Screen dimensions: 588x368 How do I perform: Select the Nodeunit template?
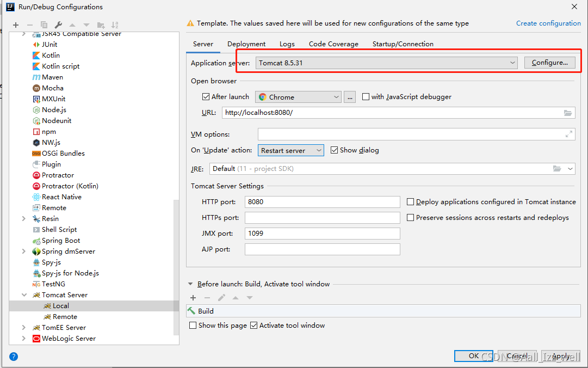[x=56, y=120]
